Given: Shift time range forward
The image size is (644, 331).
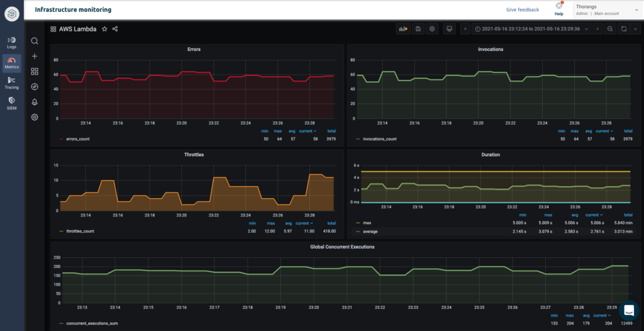Looking at the screenshot, I should click(x=597, y=29).
